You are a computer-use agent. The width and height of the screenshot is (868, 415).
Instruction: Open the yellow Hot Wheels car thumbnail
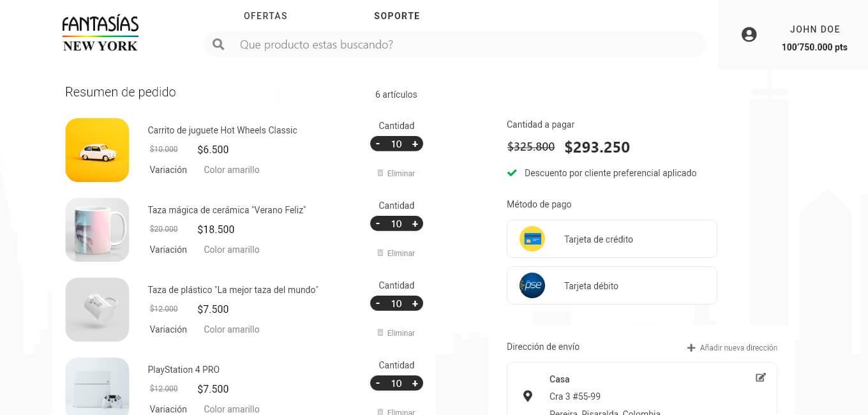[x=97, y=150]
